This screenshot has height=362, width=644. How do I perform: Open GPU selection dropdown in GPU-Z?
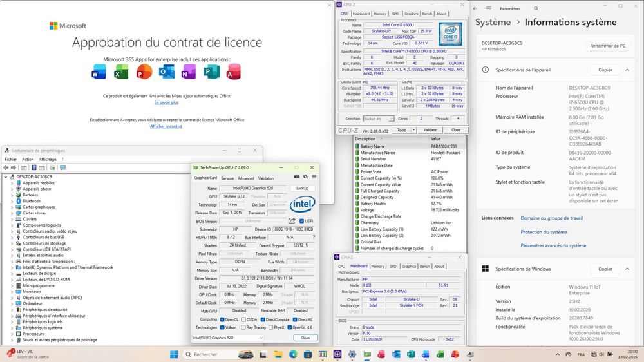[x=228, y=338]
